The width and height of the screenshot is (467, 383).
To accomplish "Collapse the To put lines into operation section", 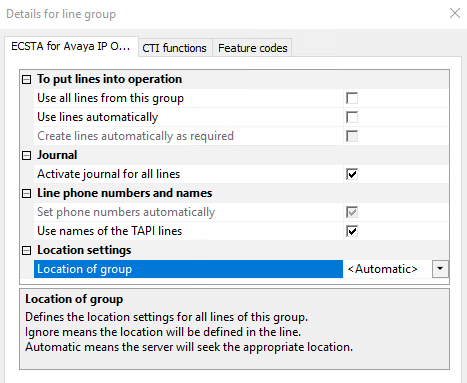I will pyautogui.click(x=26, y=79).
